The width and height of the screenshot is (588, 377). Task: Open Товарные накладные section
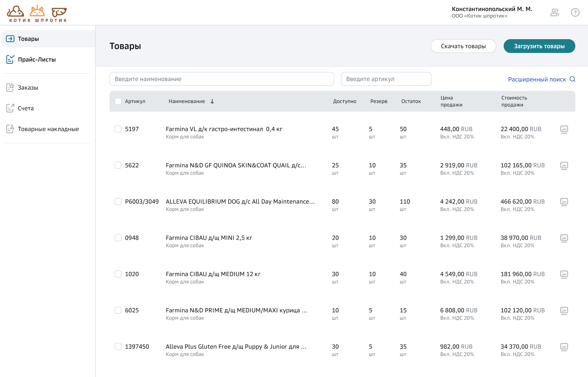pyautogui.click(x=48, y=129)
